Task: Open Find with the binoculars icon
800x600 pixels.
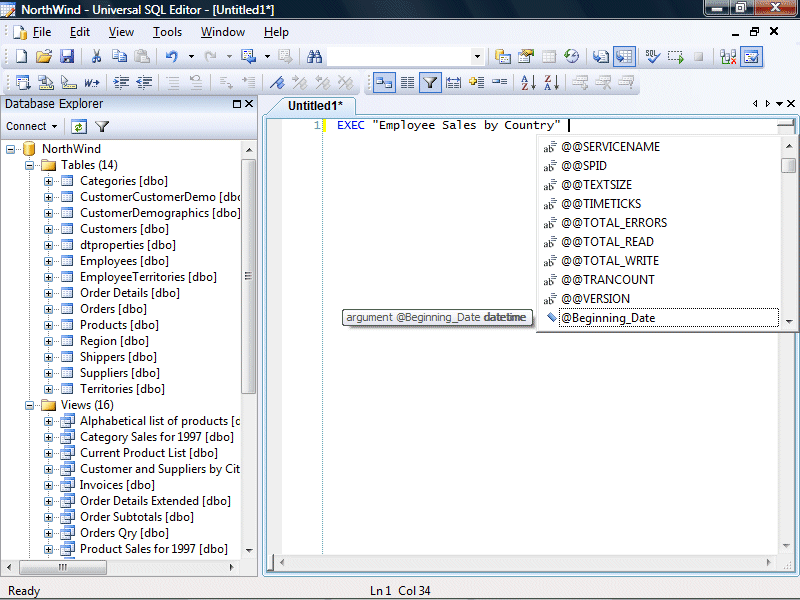Action: 314,56
